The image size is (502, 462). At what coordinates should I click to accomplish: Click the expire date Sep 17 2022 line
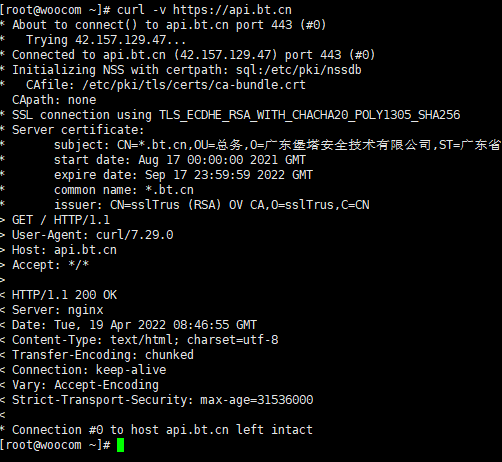coord(183,175)
